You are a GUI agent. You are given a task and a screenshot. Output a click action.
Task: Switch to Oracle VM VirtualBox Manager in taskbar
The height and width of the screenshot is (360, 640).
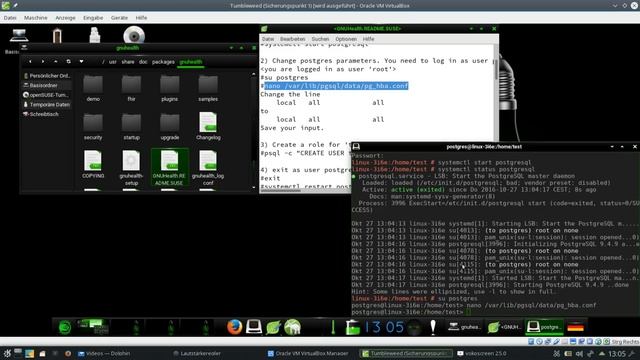(x=308, y=353)
